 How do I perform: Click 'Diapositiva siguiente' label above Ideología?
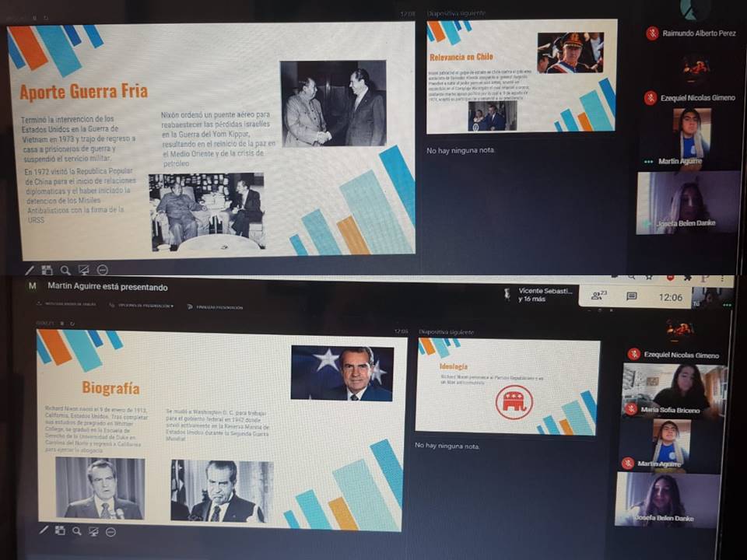[x=447, y=332]
